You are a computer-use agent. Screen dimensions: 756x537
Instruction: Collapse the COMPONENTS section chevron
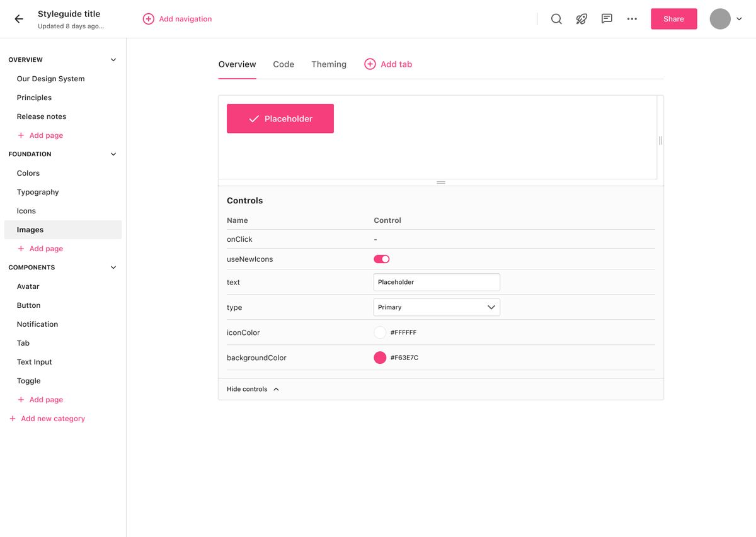[x=113, y=268]
